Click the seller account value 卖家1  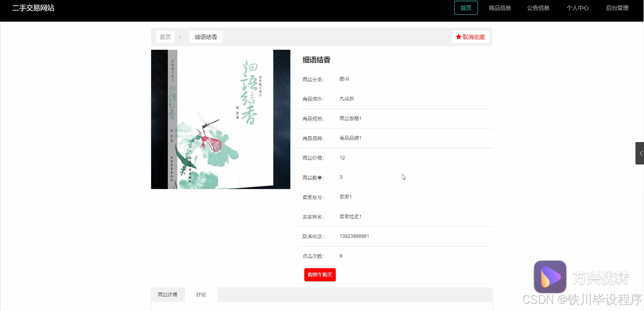[346, 197]
